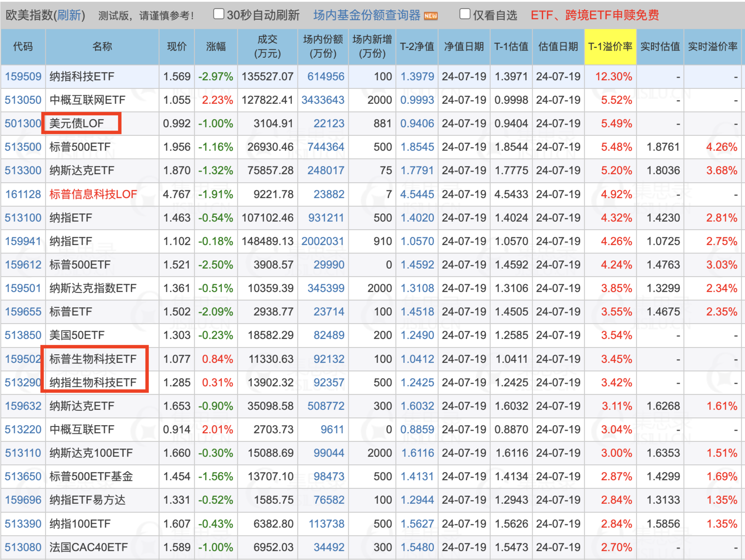Image resolution: width=745 pixels, height=560 pixels.
Task: Click the red 标普信息科技LOF name
Action: pyautogui.click(x=93, y=195)
